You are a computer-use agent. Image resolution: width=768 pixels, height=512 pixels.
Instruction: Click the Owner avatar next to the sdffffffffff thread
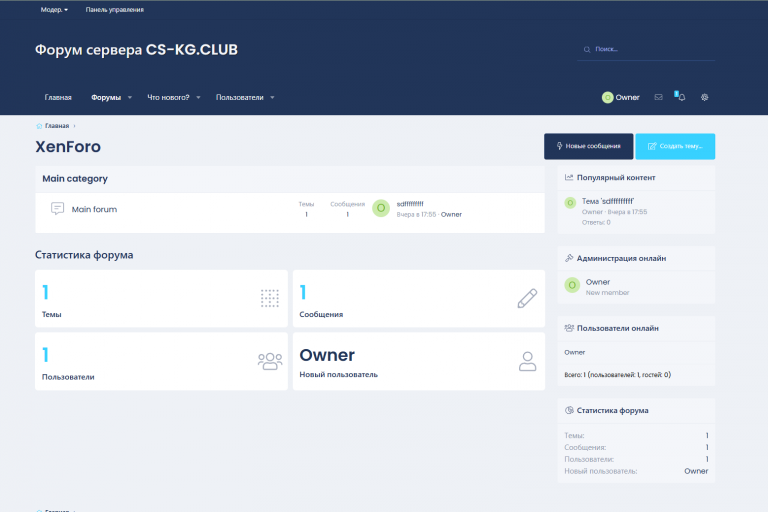[x=381, y=208]
